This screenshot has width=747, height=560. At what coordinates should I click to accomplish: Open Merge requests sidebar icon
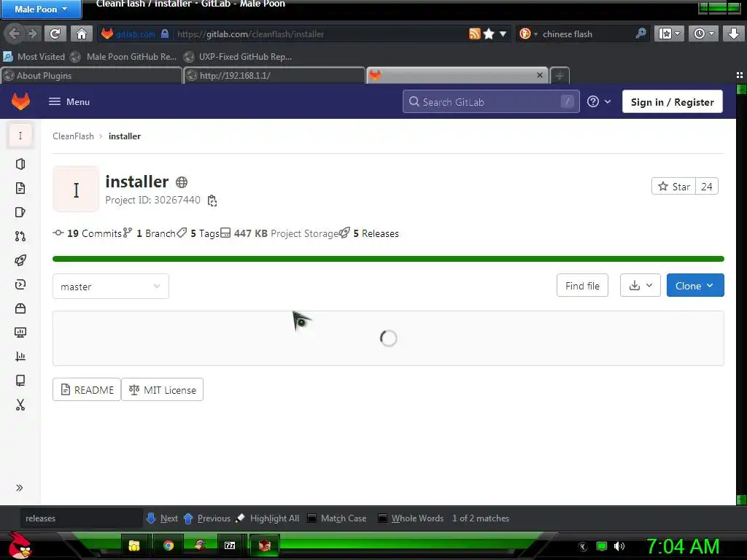(20, 236)
